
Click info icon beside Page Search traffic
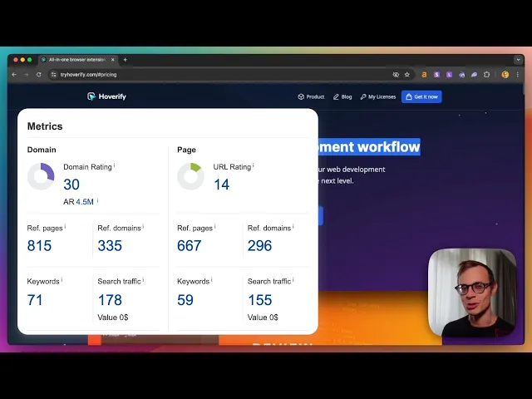(293, 279)
